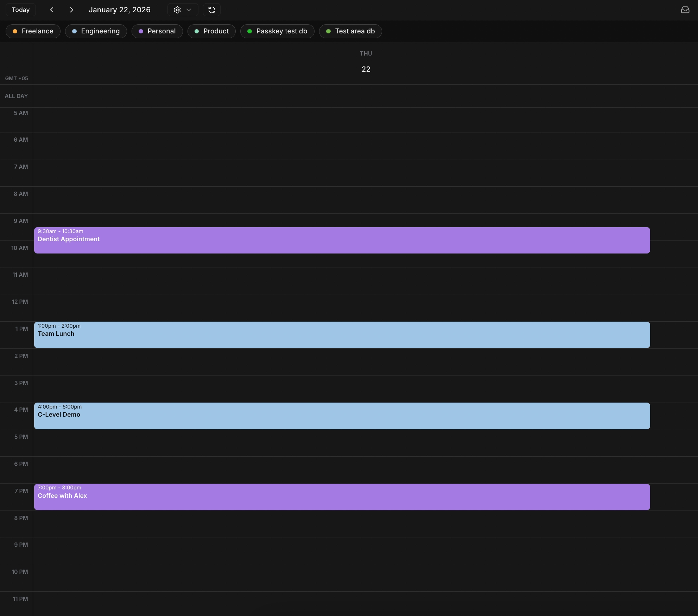Viewport: 698px width, 616px height.
Task: Click the January 22, 2026 date title
Action: [x=120, y=10]
